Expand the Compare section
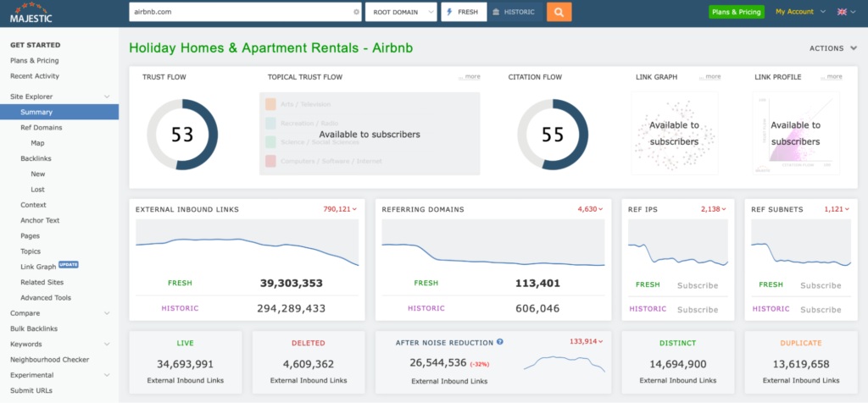Viewport: 868px width, 403px height. 107,313
